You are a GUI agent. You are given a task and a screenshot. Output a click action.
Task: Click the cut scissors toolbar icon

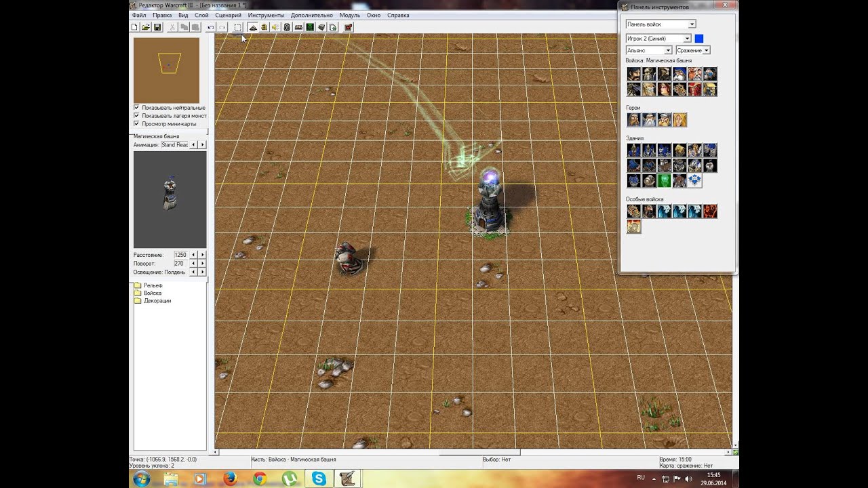pyautogui.click(x=172, y=27)
